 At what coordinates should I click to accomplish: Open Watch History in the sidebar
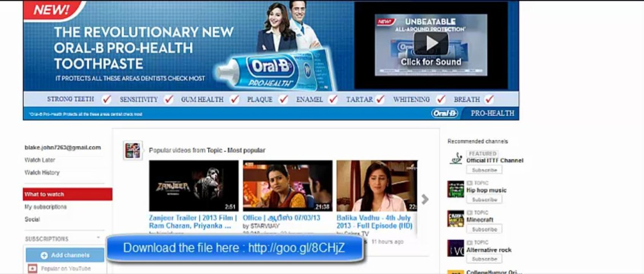pos(42,172)
